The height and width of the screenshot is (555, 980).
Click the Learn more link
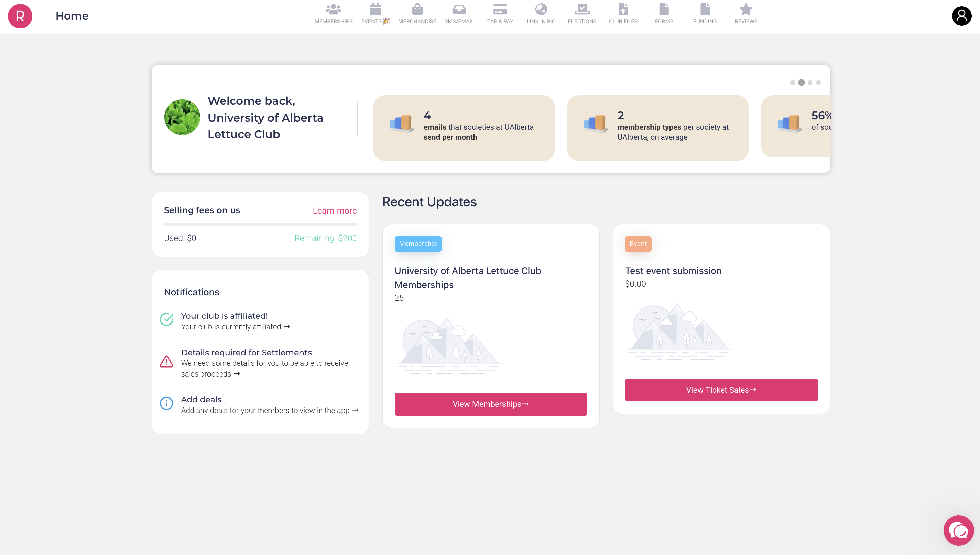334,211
